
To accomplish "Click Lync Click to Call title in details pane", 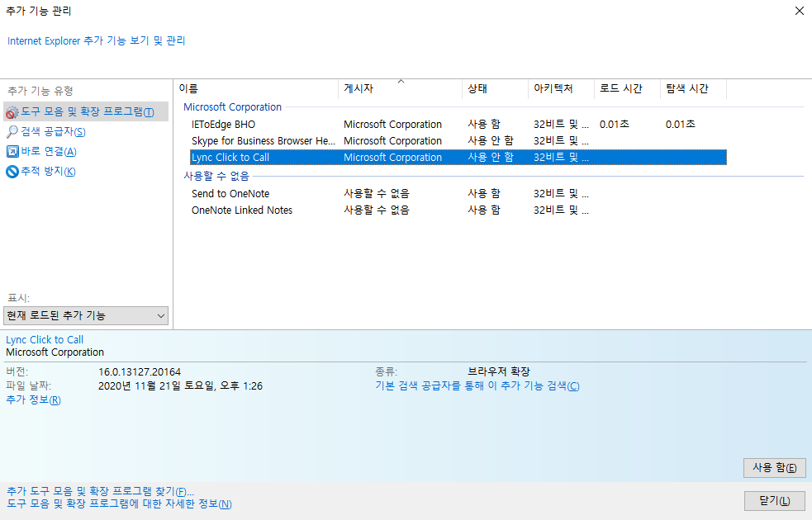I will tap(45, 340).
